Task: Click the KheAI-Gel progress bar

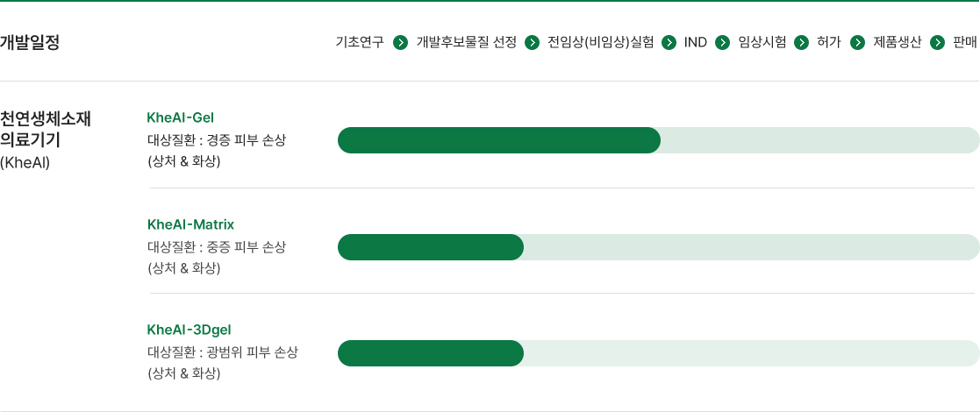Action: coord(659,140)
